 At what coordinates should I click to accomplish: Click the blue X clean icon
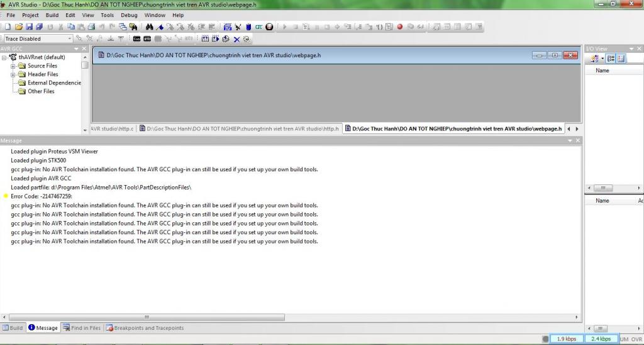click(236, 39)
